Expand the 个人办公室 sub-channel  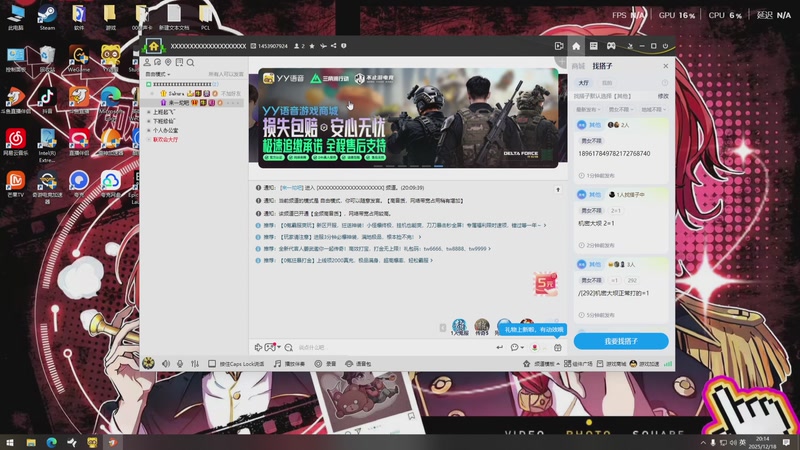coord(148,131)
